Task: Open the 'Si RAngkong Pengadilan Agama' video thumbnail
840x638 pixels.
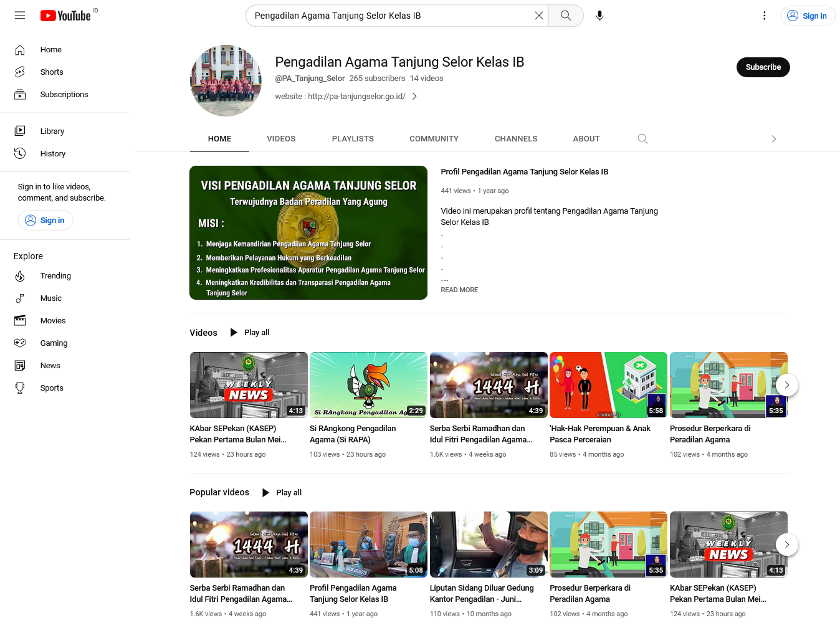Action: click(368, 384)
